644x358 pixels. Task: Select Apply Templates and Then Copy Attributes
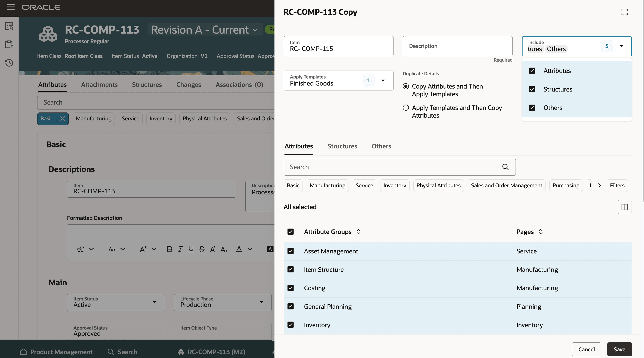406,108
